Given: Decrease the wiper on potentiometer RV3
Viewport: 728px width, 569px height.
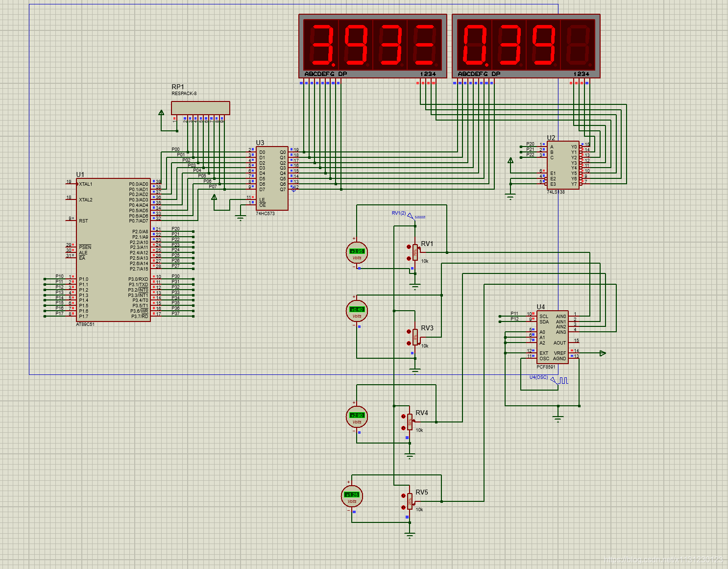Looking at the screenshot, I should pos(409,343).
